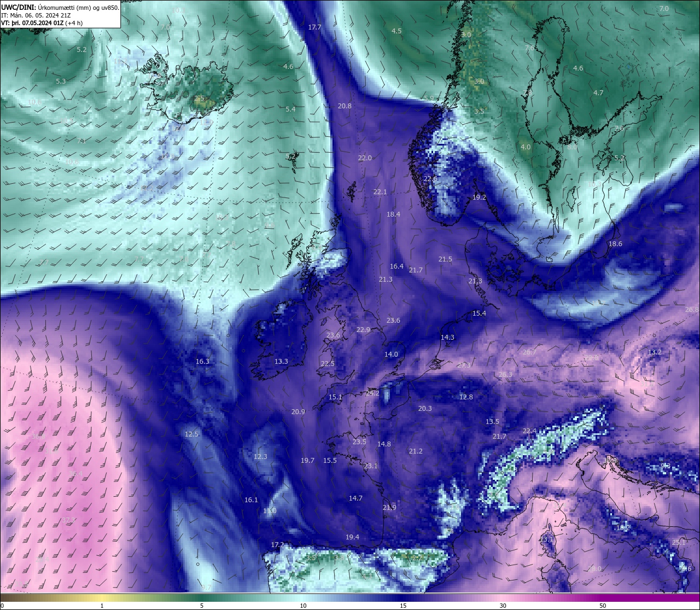Screen dimensions: 700x610
Task: Click the map value '4.0'
Action: [x=526, y=147]
